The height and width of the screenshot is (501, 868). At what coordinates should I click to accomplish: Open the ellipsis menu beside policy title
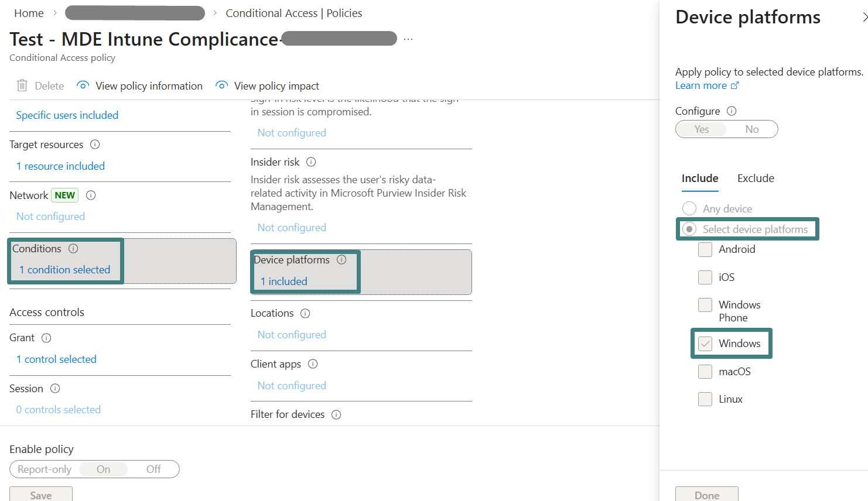coord(408,40)
